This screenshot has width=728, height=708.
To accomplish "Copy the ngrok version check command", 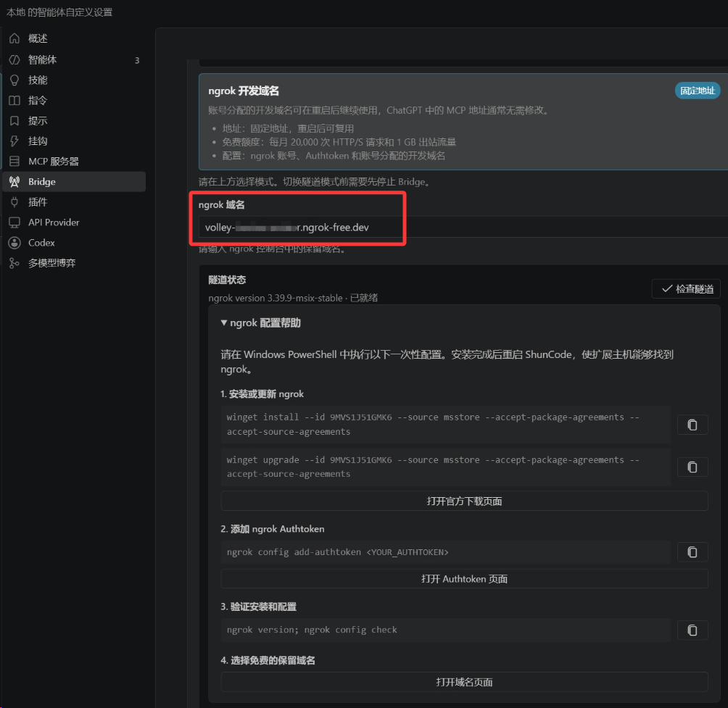I will tap(692, 630).
